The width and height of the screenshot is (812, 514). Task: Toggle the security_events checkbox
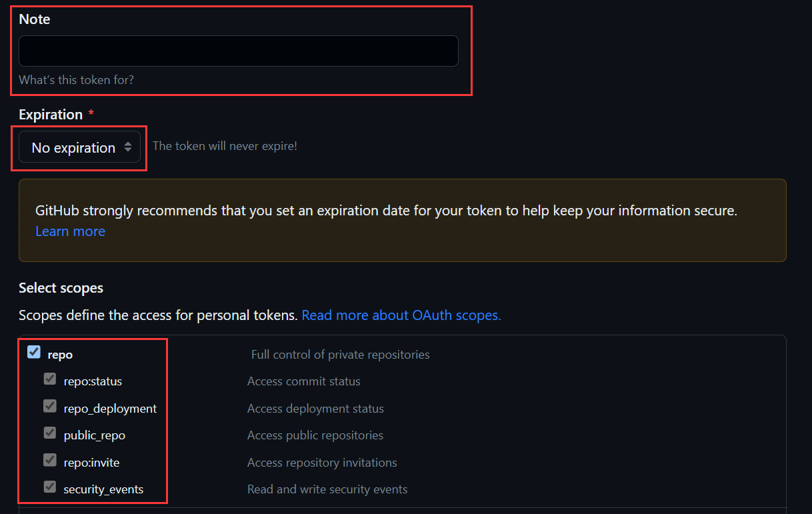coord(50,487)
